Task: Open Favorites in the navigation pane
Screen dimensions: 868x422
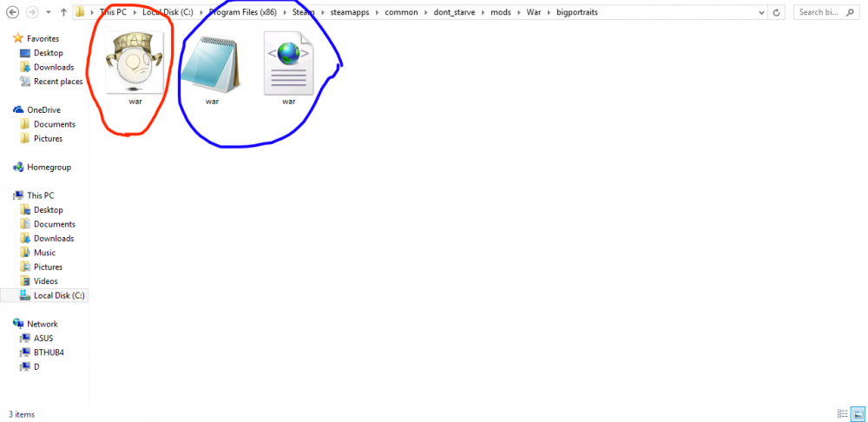Action: point(43,39)
